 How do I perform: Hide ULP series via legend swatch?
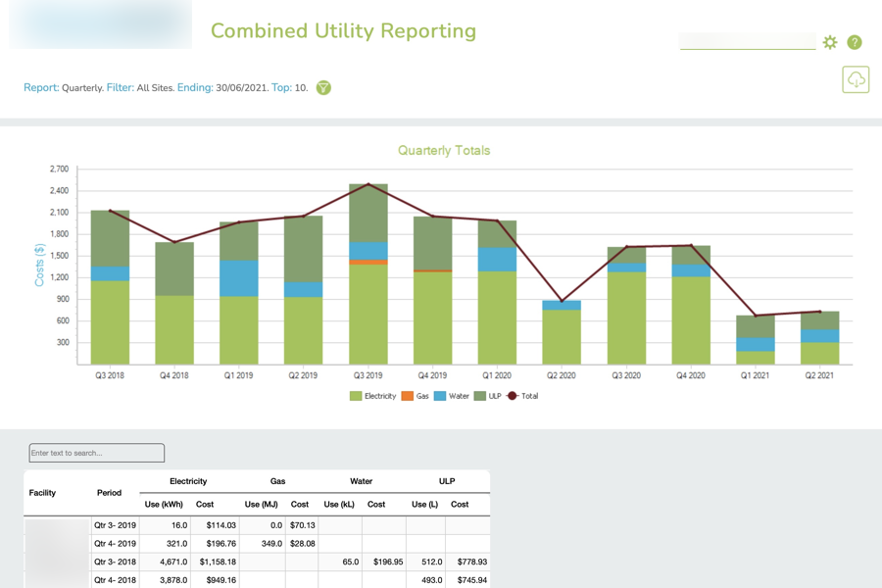(480, 396)
